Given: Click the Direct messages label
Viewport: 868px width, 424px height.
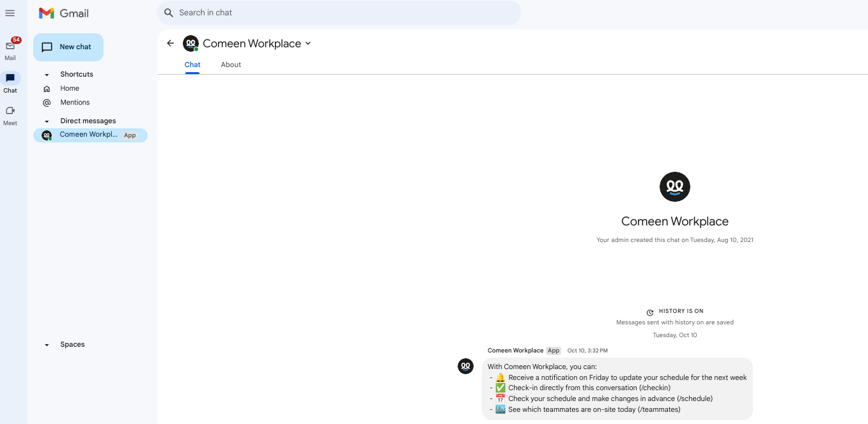Looking at the screenshot, I should coord(88,121).
